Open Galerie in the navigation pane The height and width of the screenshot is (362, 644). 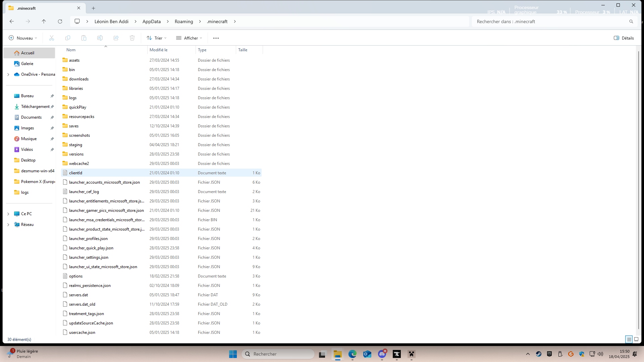(x=29, y=64)
